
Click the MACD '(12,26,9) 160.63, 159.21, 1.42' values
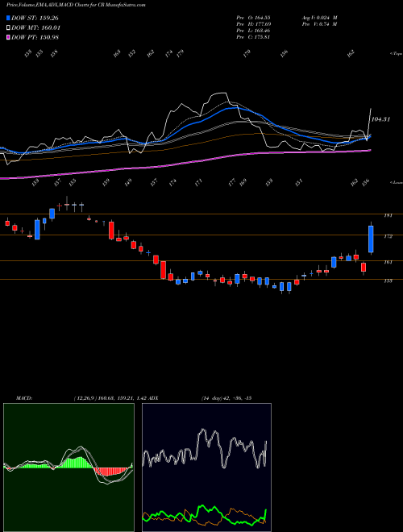110,398
